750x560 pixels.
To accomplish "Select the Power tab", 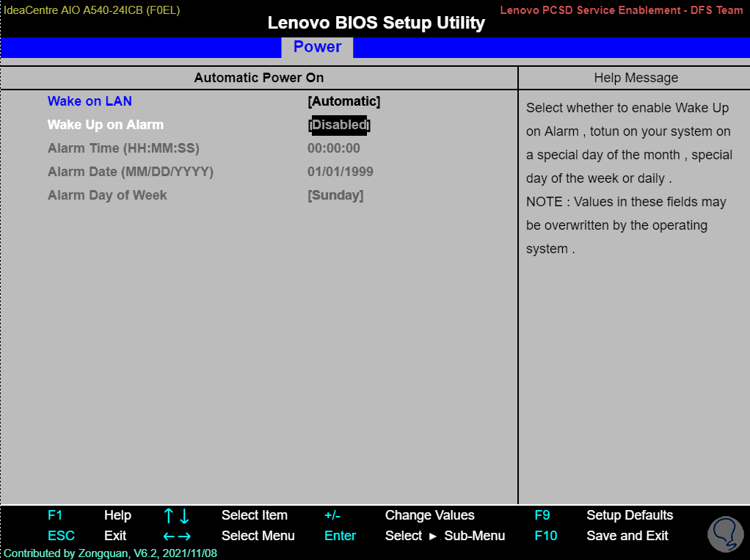I will 317,47.
